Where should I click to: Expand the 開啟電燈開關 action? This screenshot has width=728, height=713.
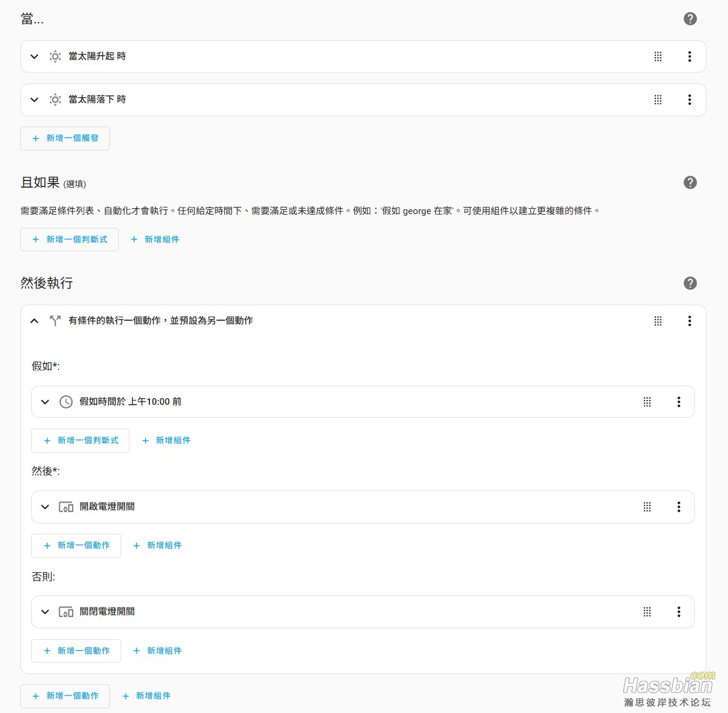[x=45, y=507]
